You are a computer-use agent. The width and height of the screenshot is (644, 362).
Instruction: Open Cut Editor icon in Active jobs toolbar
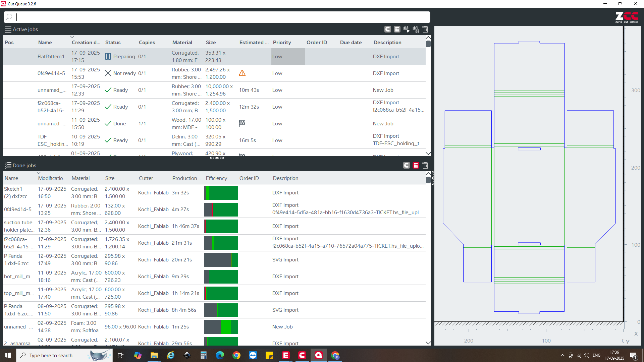coord(397,29)
